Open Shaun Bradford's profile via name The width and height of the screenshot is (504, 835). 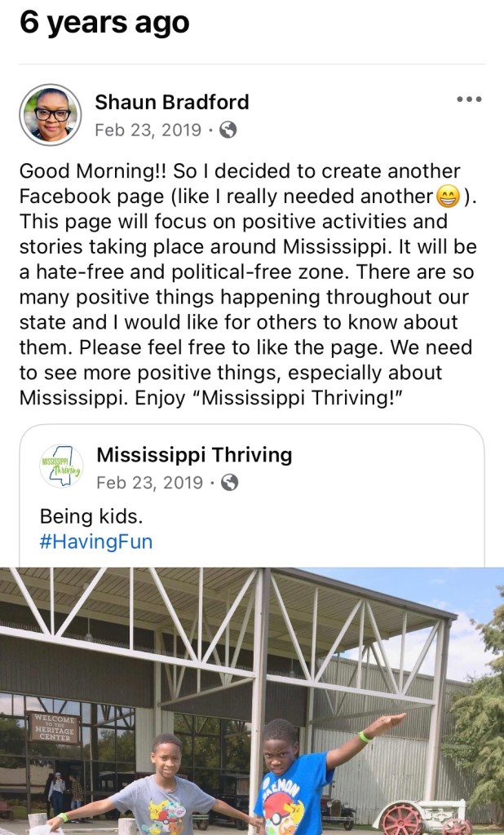coord(171,102)
